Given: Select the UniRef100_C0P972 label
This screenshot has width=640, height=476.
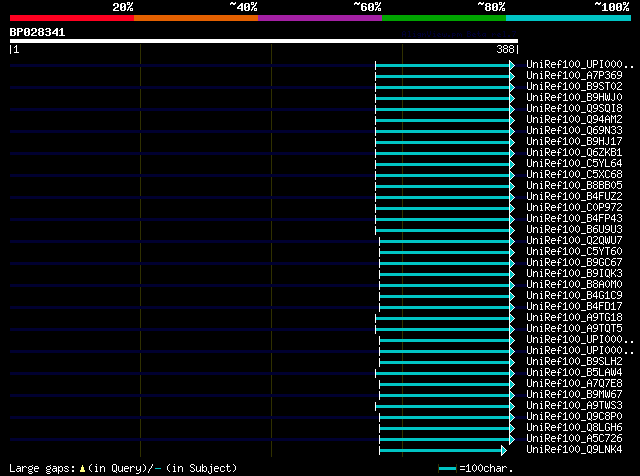Looking at the screenshot, I should click(x=574, y=207).
